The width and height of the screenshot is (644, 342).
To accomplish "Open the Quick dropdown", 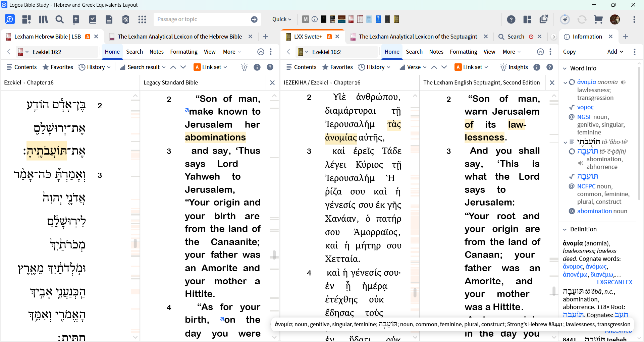I will [x=282, y=19].
